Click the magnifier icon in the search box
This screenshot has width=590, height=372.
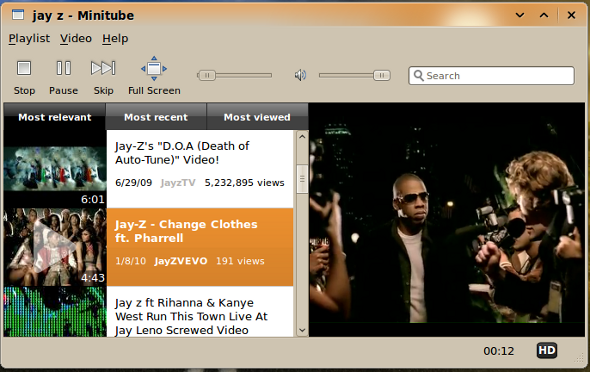(x=418, y=76)
